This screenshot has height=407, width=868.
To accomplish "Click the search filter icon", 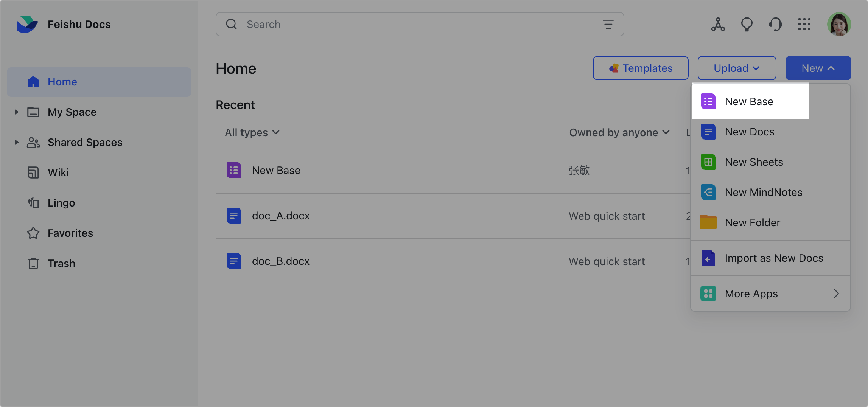I will [x=608, y=24].
